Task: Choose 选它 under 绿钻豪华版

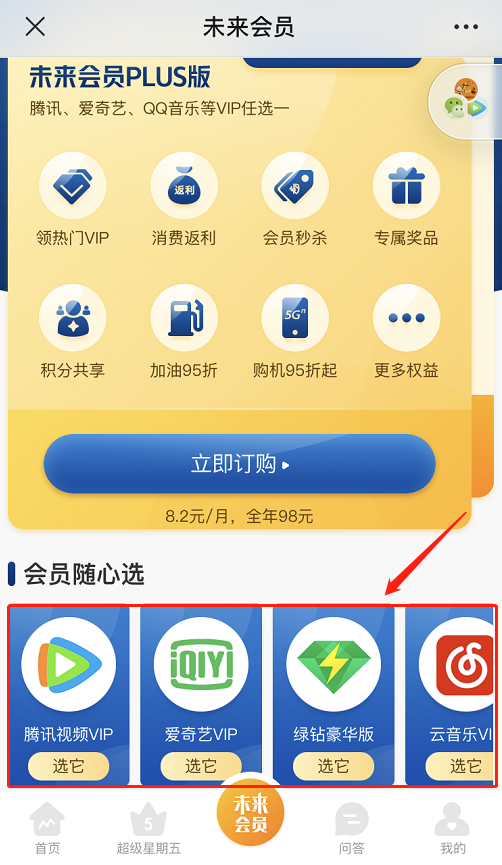Action: pyautogui.click(x=333, y=766)
